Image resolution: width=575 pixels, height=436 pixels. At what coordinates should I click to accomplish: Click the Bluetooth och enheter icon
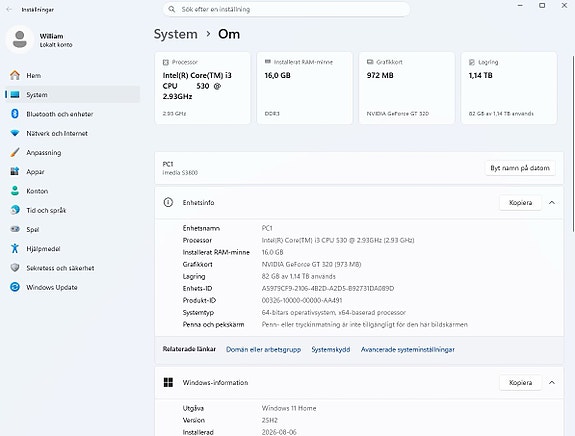pyautogui.click(x=15, y=114)
